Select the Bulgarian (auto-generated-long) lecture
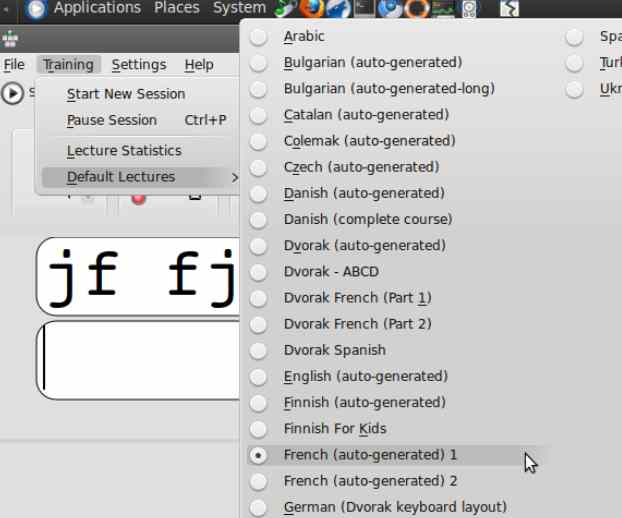 click(397, 89)
